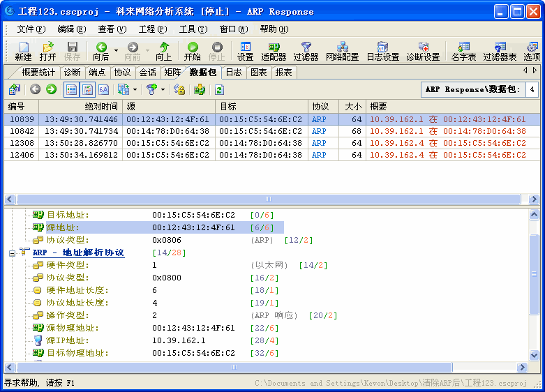
Task: Open the 帮助(H) menu
Action: click(x=274, y=29)
